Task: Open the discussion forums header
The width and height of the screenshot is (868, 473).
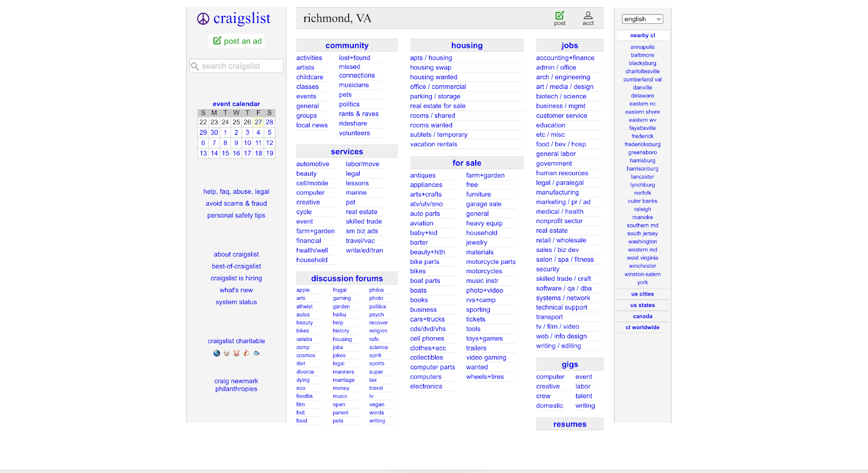Action: (347, 279)
